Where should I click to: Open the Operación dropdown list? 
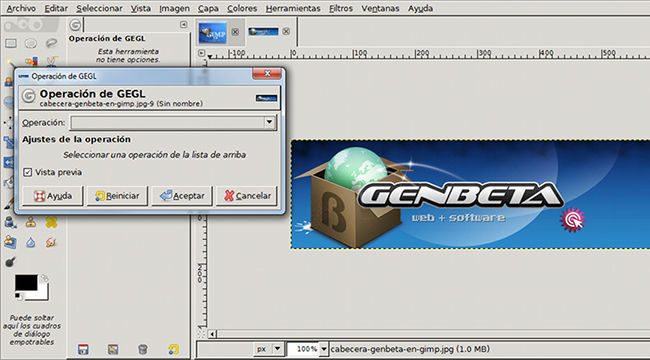coord(173,123)
